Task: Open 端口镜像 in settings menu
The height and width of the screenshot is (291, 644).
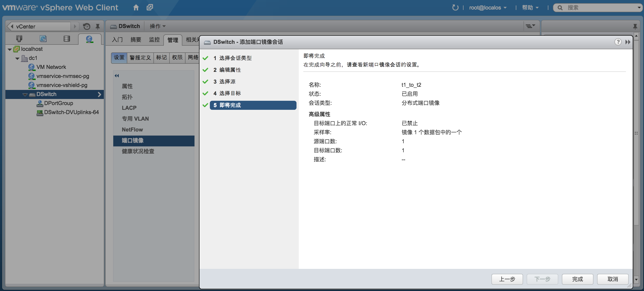Action: (154, 141)
